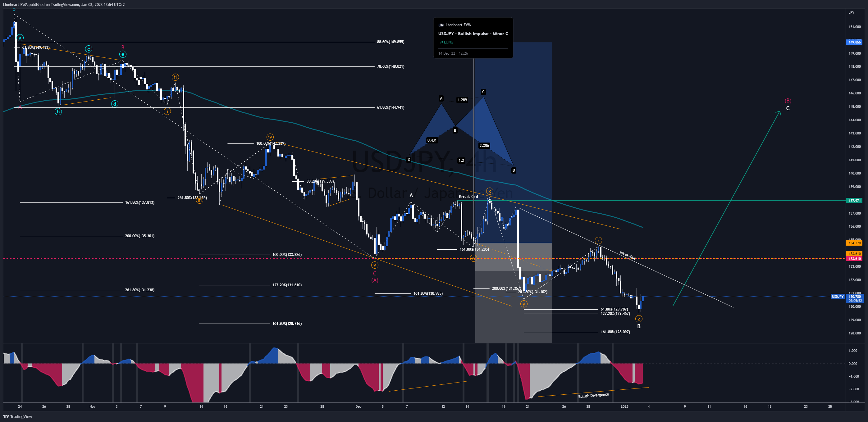The image size is (868, 422).
Task: Click the '2023' label on time axis
Action: click(624, 406)
